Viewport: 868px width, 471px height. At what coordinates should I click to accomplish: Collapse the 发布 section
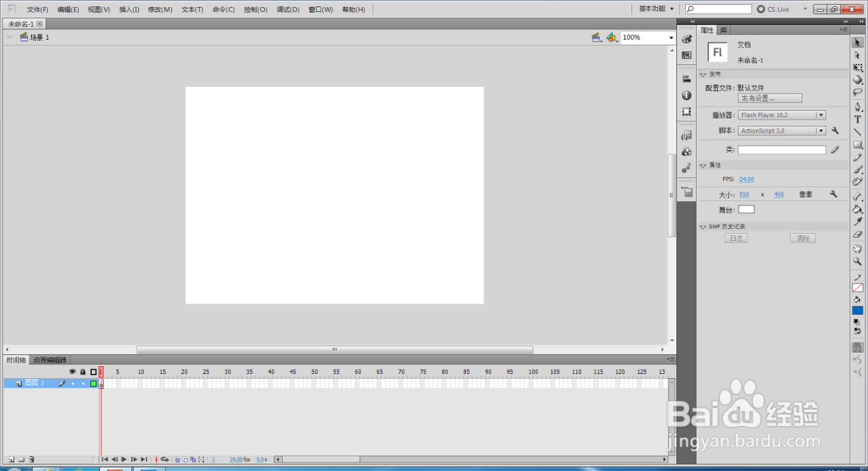(703, 75)
